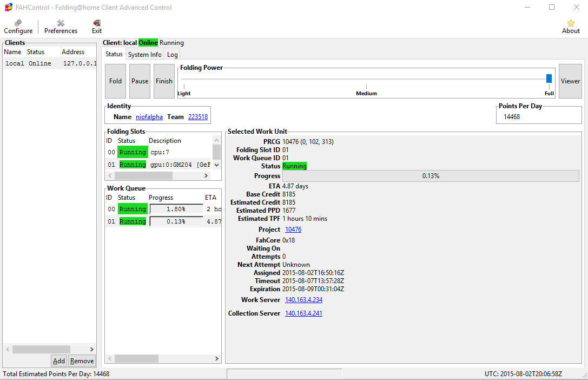Switch to the System Info tab
This screenshot has height=380, width=588.
tap(145, 54)
